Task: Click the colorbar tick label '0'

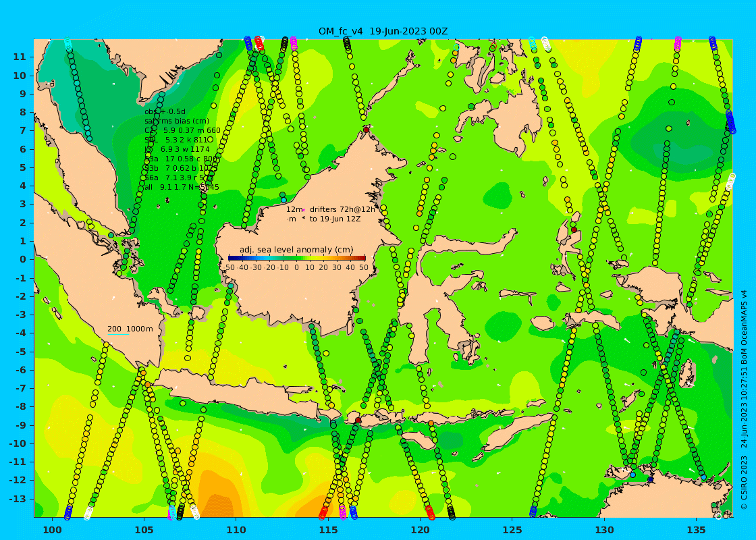Action: [x=296, y=267]
